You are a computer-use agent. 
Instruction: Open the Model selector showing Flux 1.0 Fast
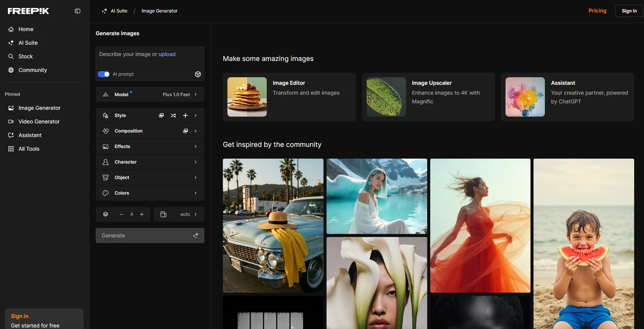pyautogui.click(x=150, y=95)
